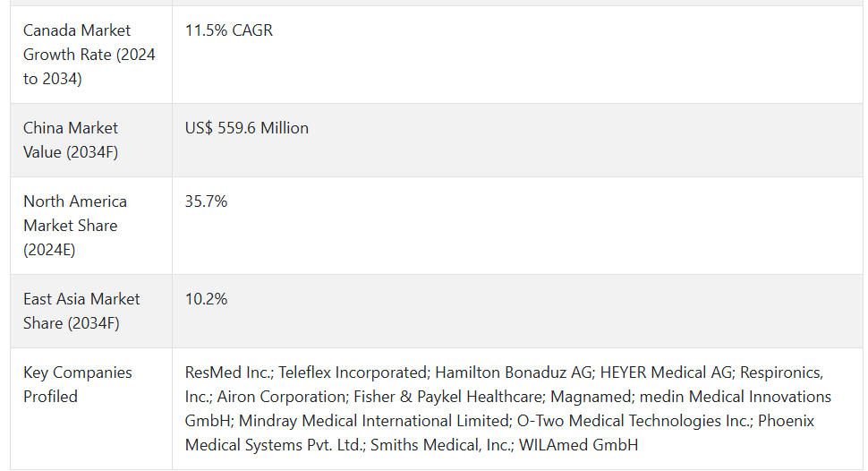Select the Key Companies Profiled label
This screenshot has height=471, width=868.
pos(78,384)
